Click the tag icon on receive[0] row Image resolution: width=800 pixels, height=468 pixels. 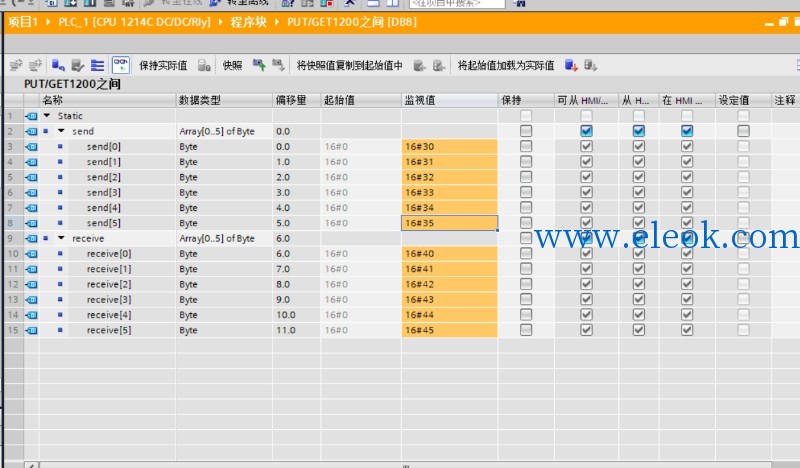coord(32,254)
